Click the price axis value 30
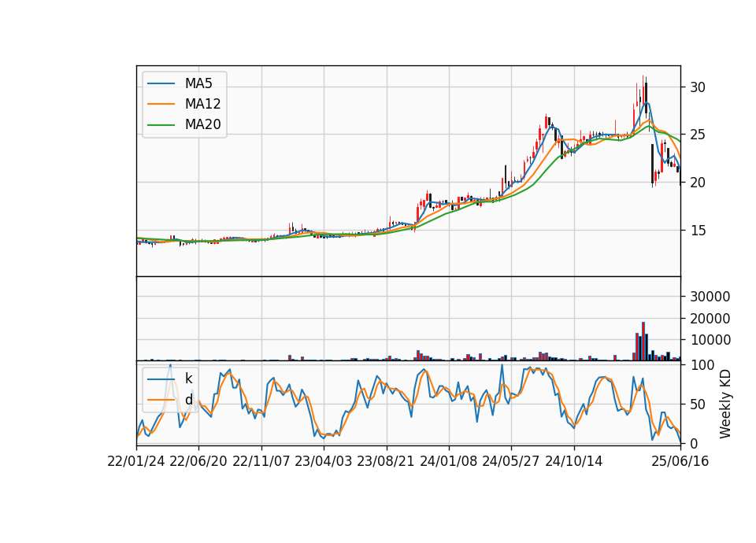Image resolution: width=756 pixels, height=543 pixels. (698, 87)
